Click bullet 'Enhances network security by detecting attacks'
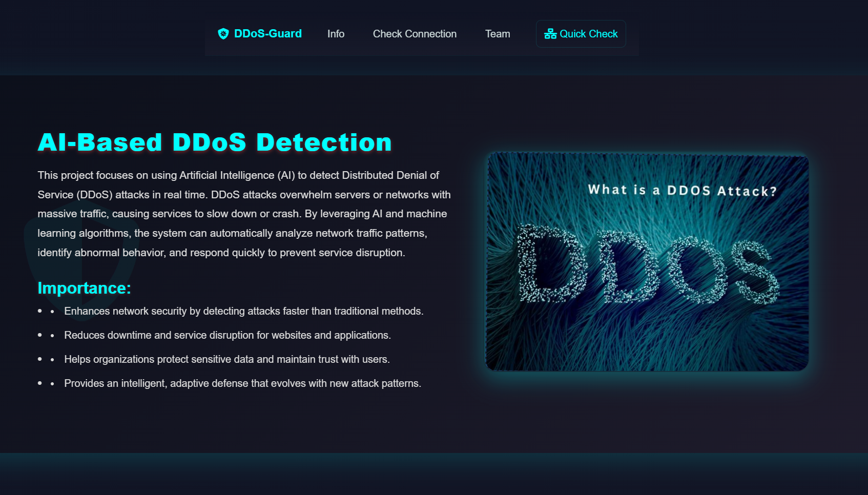 coord(244,311)
